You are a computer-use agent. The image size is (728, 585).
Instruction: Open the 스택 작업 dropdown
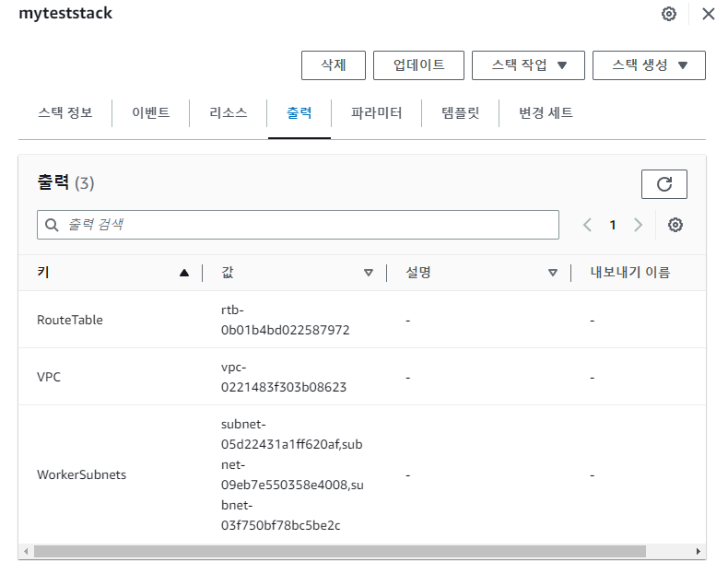pyautogui.click(x=528, y=65)
